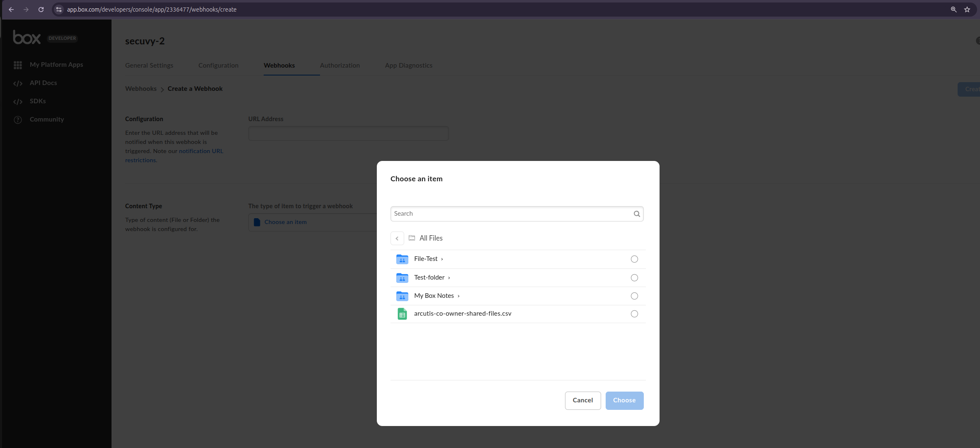Click the Choose an item link
The image size is (980, 448).
click(286, 222)
